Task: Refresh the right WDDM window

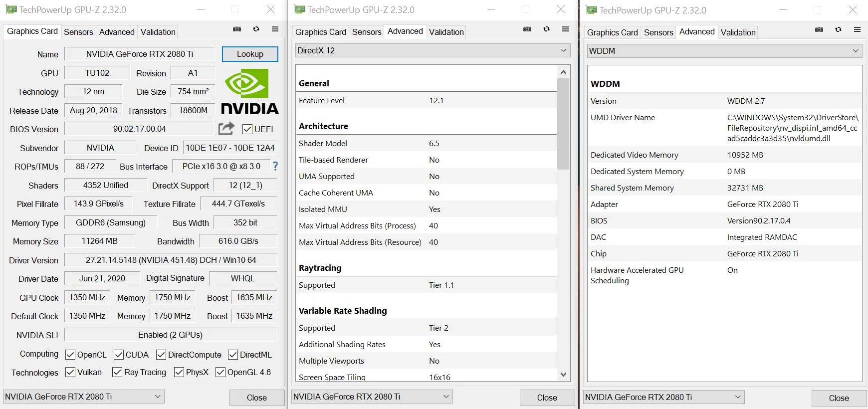Action: tap(839, 30)
